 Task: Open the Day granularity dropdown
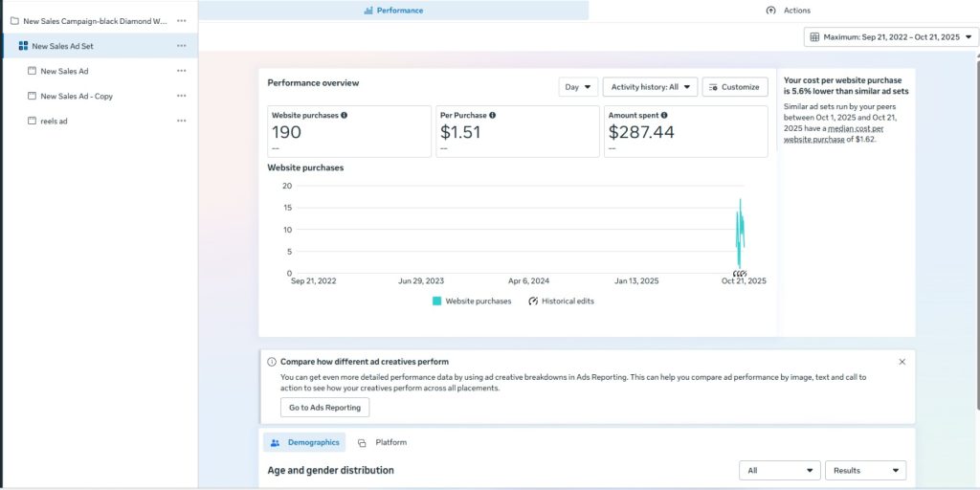(578, 87)
